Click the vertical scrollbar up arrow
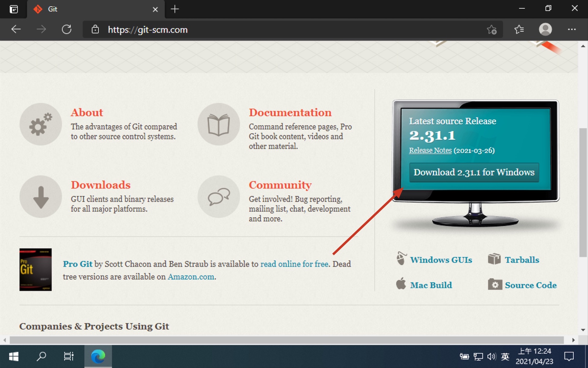Viewport: 588px width, 368px height. coord(583,46)
